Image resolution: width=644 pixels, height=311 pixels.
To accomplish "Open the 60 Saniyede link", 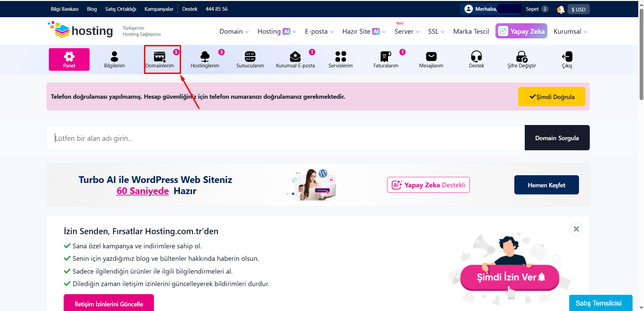I will (x=142, y=191).
